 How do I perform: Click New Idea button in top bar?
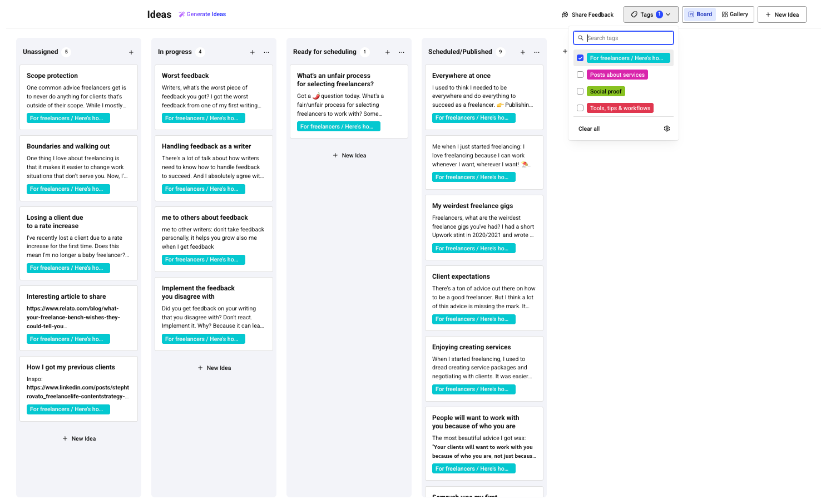782,14
